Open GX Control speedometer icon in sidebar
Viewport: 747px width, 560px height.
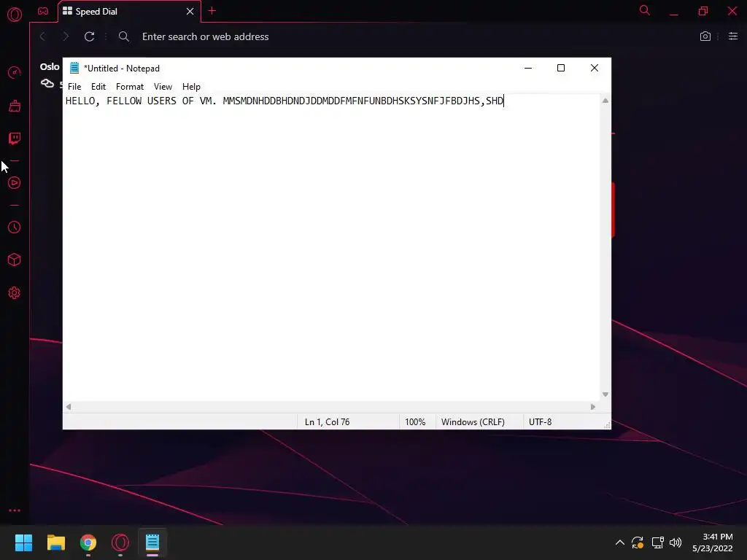click(x=15, y=72)
